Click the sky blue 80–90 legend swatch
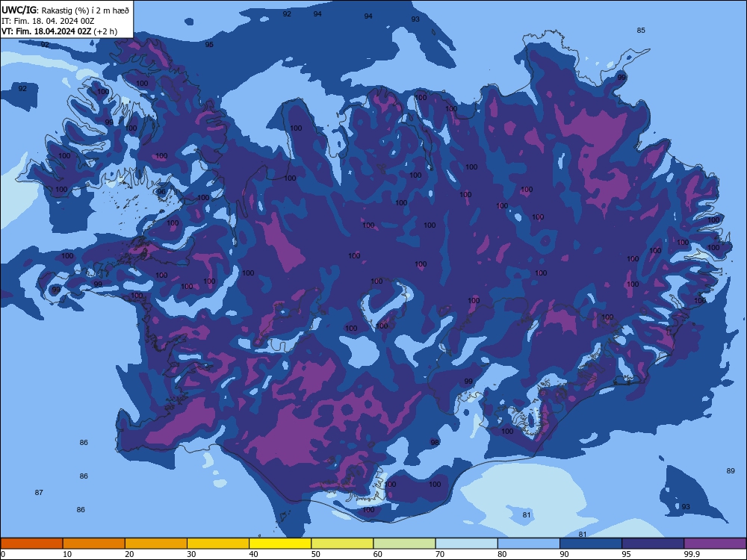 point(529,544)
